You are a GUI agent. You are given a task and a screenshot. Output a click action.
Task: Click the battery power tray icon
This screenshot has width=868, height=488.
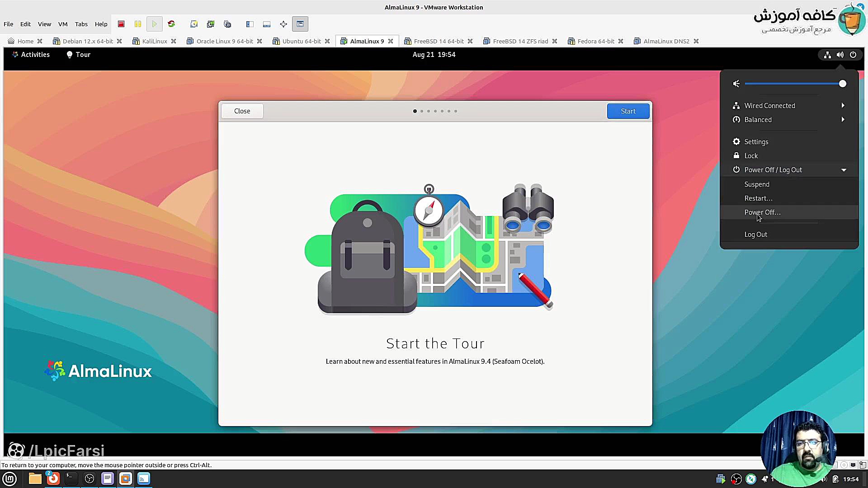(835, 479)
